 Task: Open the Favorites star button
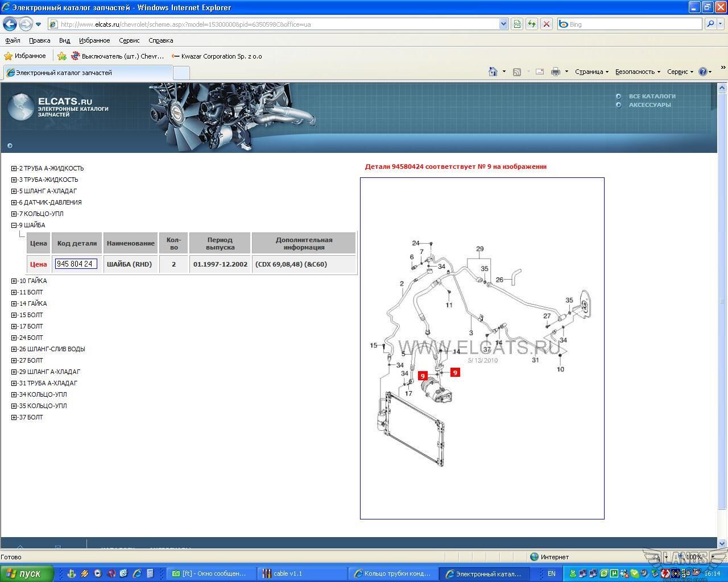point(25,56)
